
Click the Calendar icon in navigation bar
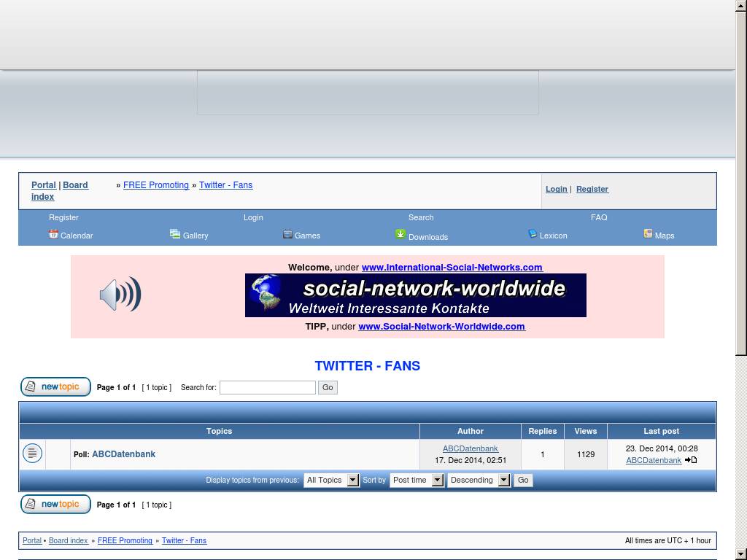tap(53, 234)
